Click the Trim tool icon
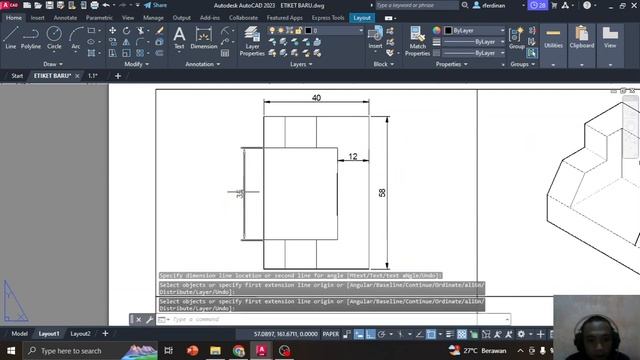Image resolution: width=640 pixels, height=360 pixels. [x=140, y=31]
